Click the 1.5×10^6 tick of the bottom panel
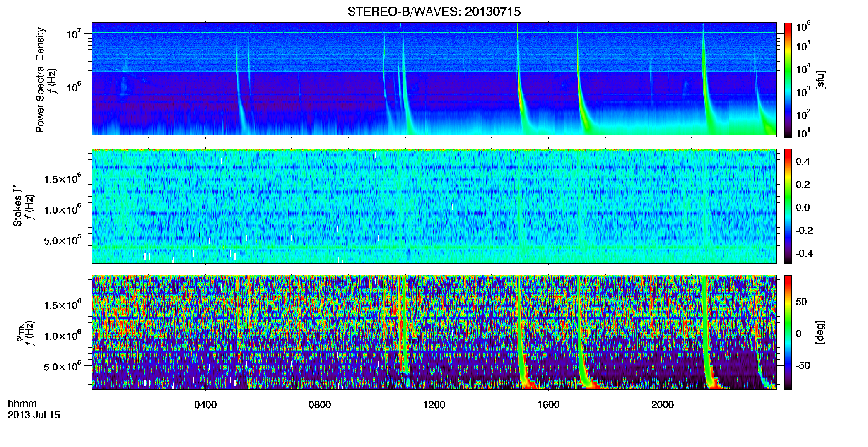 click(x=63, y=305)
